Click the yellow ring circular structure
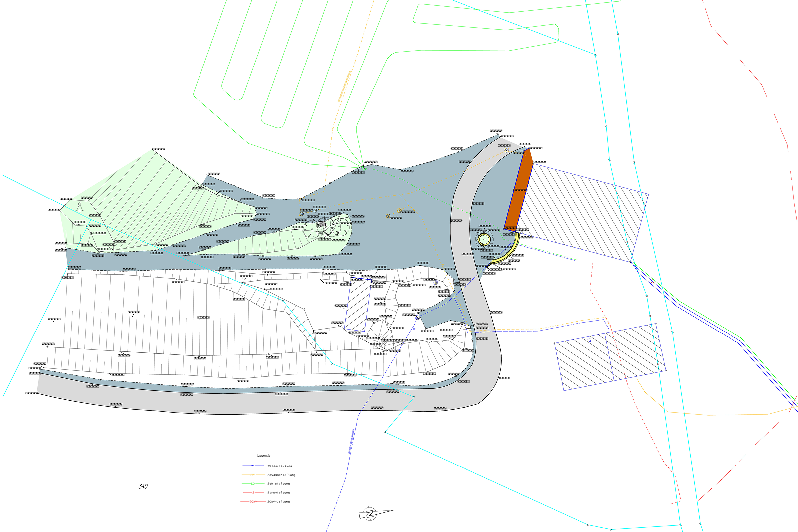Image resolution: width=798 pixels, height=532 pixels. point(484,240)
